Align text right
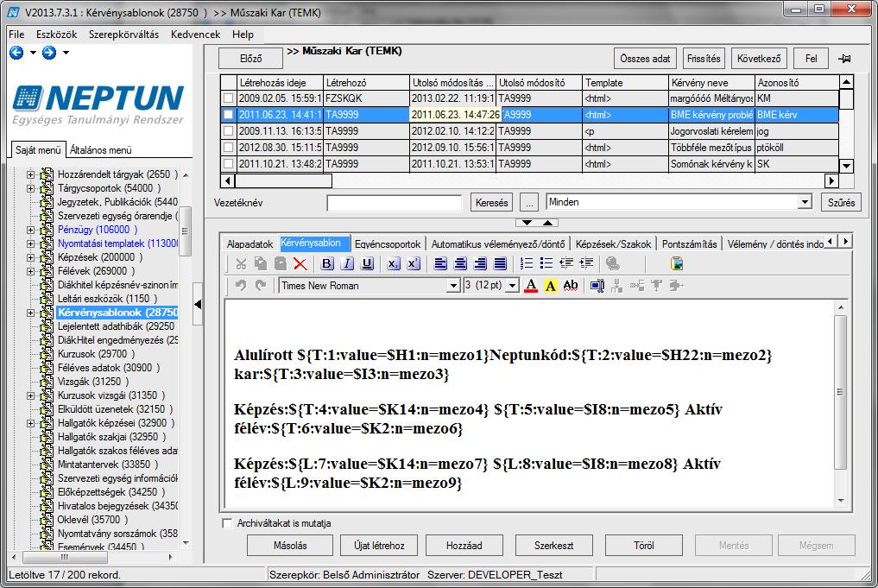The image size is (878, 588). (x=480, y=263)
